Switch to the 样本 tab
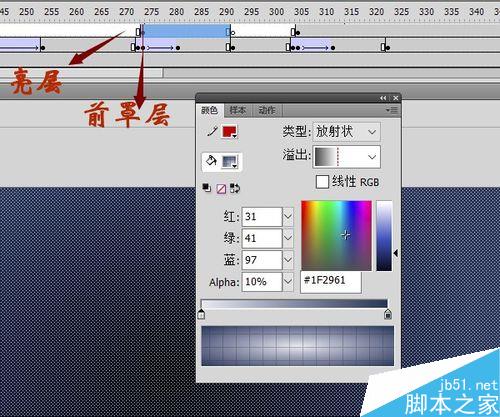This screenshot has height=417, width=500. click(x=238, y=110)
